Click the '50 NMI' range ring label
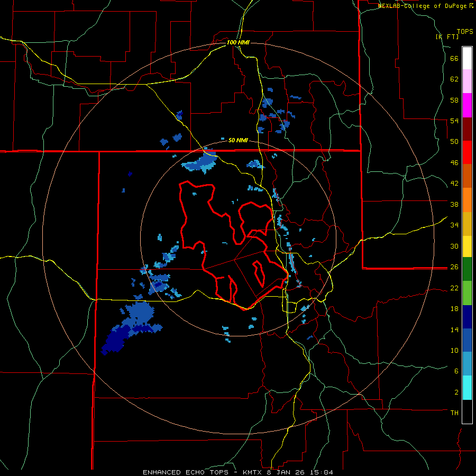Image resolution: width=476 pixels, height=476 pixels. (x=238, y=140)
